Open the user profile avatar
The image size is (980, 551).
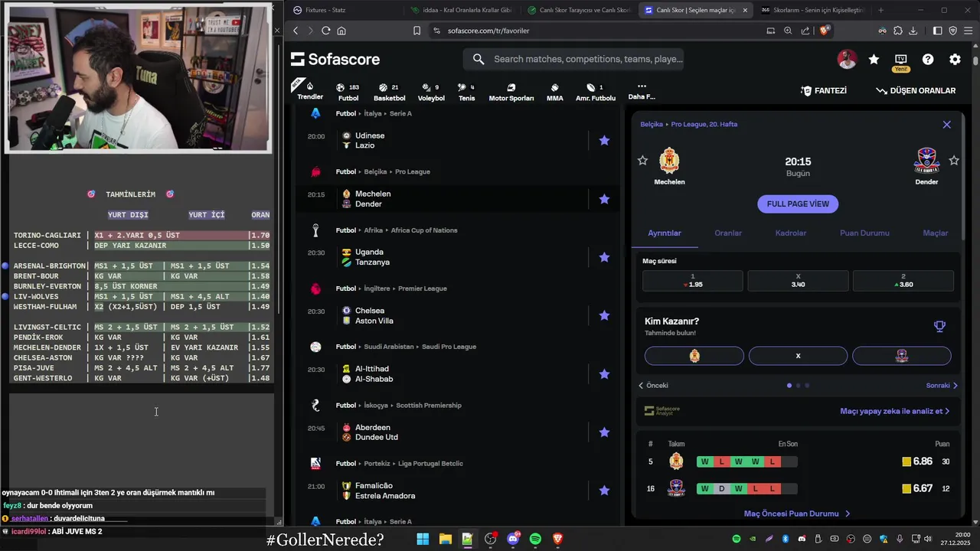pyautogui.click(x=847, y=59)
